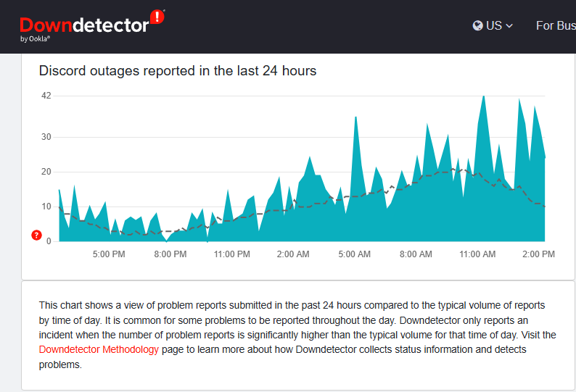Open the For Business menu item
This screenshot has height=392, width=576.
pyautogui.click(x=556, y=25)
